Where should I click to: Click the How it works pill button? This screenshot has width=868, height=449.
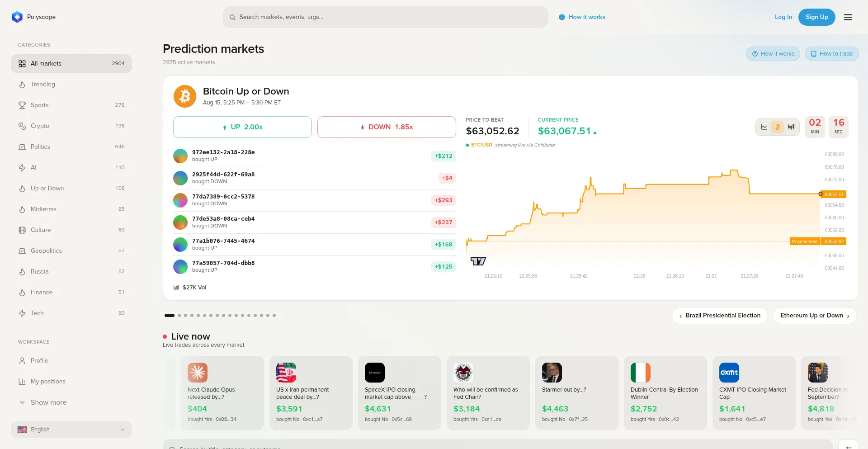[x=773, y=54]
